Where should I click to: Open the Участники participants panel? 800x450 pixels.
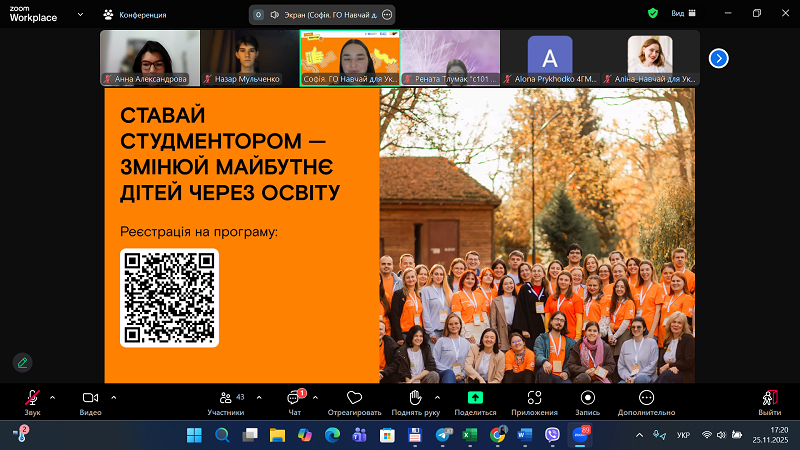pos(226,397)
